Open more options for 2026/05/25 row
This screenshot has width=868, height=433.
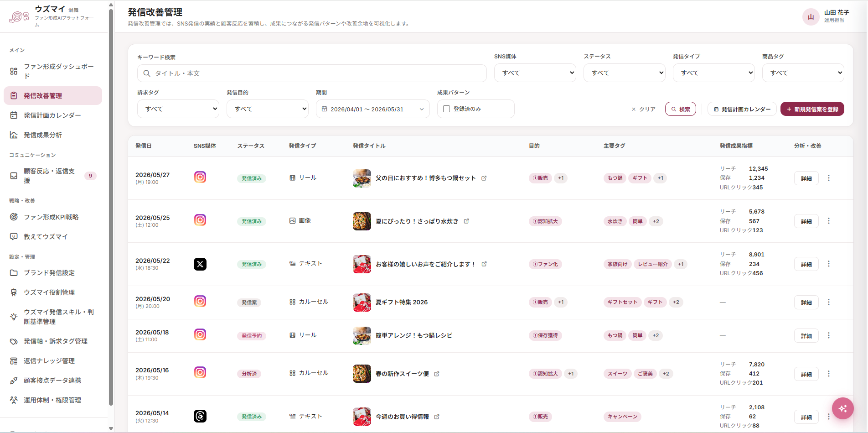point(829,221)
